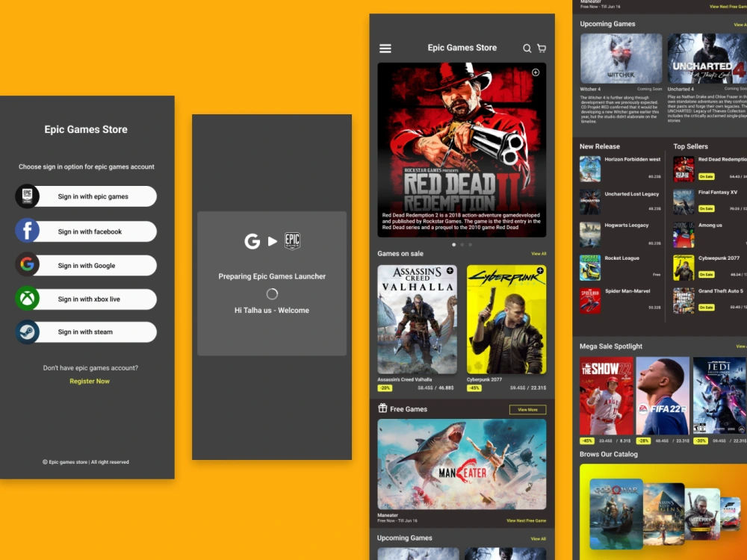Image resolution: width=747 pixels, height=560 pixels.
Task: Click the Google logo on the sign-in screen
Action: tap(27, 264)
